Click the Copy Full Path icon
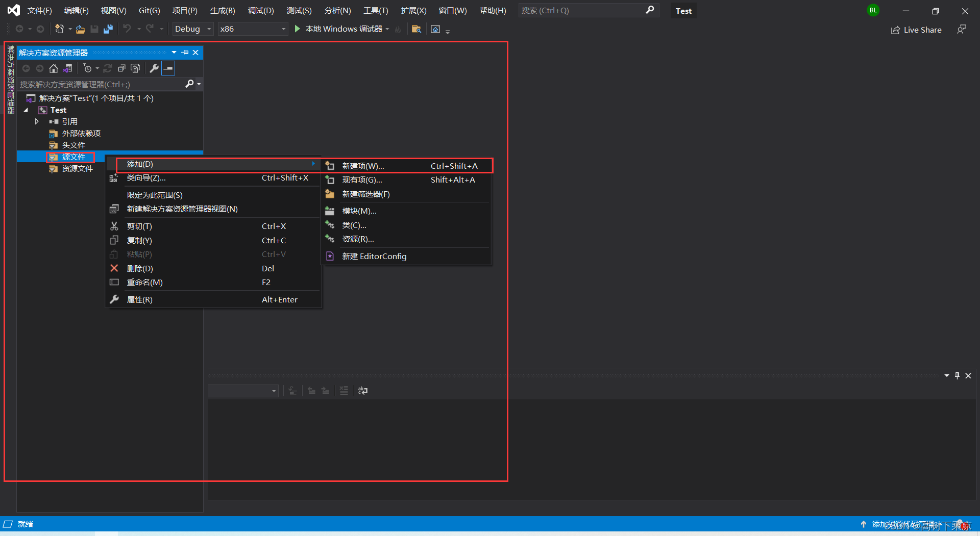Image resolution: width=980 pixels, height=536 pixels. [x=135, y=68]
